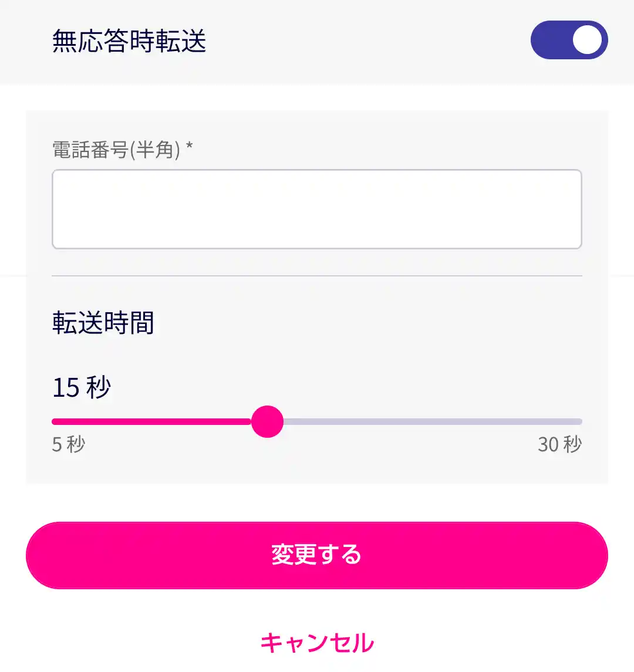Click the far left end of slider track

(x=55, y=421)
